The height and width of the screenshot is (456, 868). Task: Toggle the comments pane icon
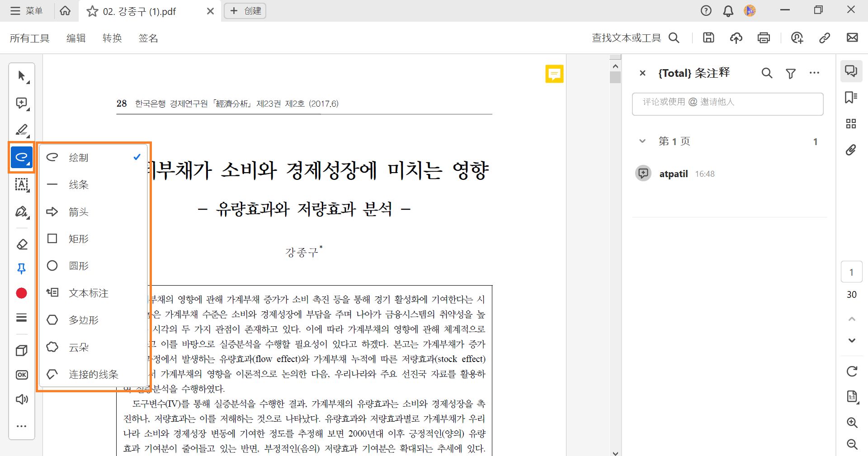click(851, 71)
